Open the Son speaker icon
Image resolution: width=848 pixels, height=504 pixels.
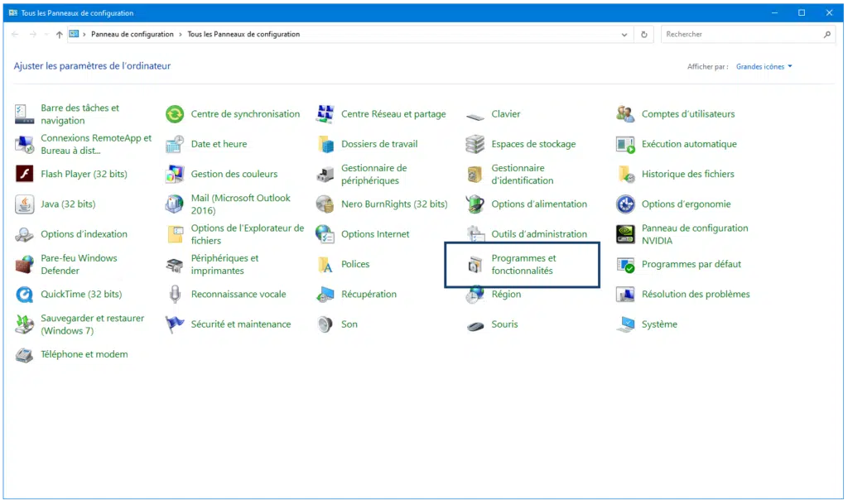pyautogui.click(x=325, y=324)
